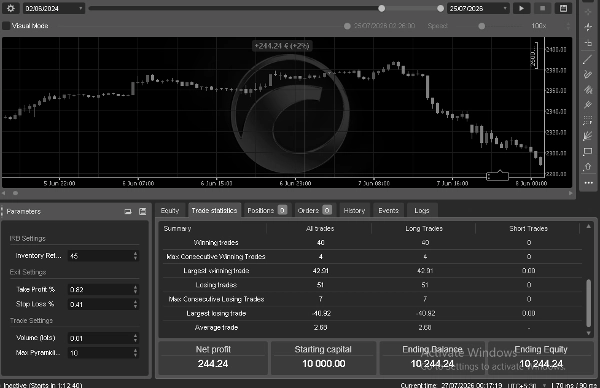The width and height of the screenshot is (600, 388).
Task: Select the equidistant channel tool
Action: 588,90
